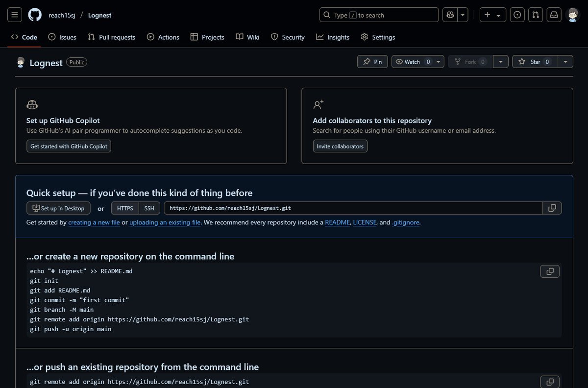The width and height of the screenshot is (588, 388).
Task: Open the reach15sj owner link
Action: [x=62, y=15]
